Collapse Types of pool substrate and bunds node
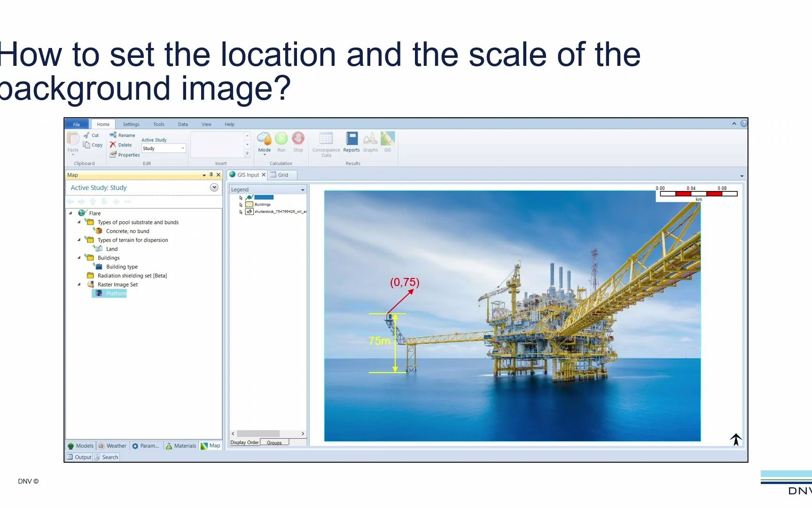Image resolution: width=812 pixels, height=508 pixels. tap(79, 222)
